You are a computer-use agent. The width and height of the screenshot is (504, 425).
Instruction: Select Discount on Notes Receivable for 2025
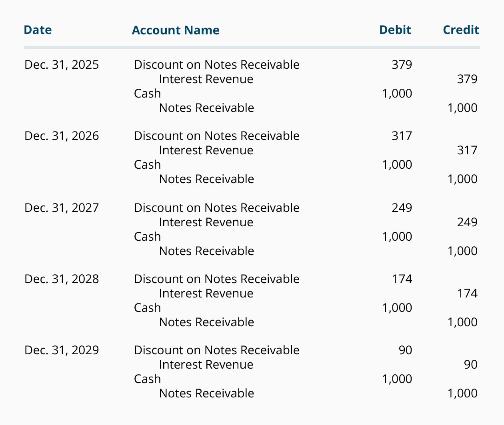coord(217,65)
